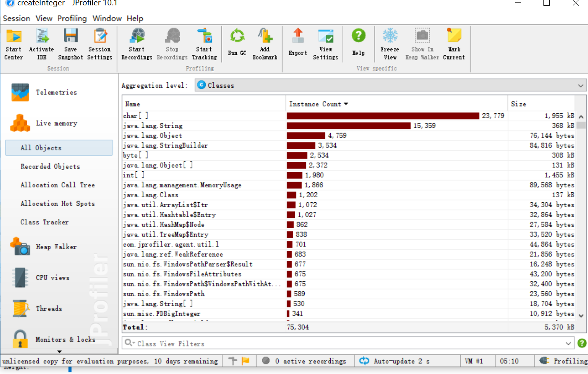Select java.util.HashMap$Node row
The width and height of the screenshot is (588, 374).
pyautogui.click(x=349, y=224)
